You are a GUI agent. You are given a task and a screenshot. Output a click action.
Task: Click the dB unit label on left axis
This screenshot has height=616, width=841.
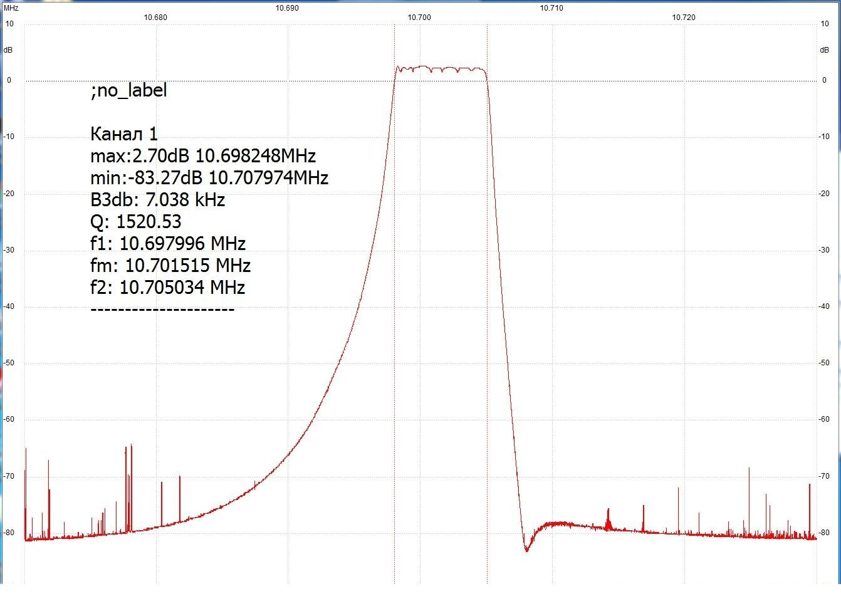coord(8,50)
